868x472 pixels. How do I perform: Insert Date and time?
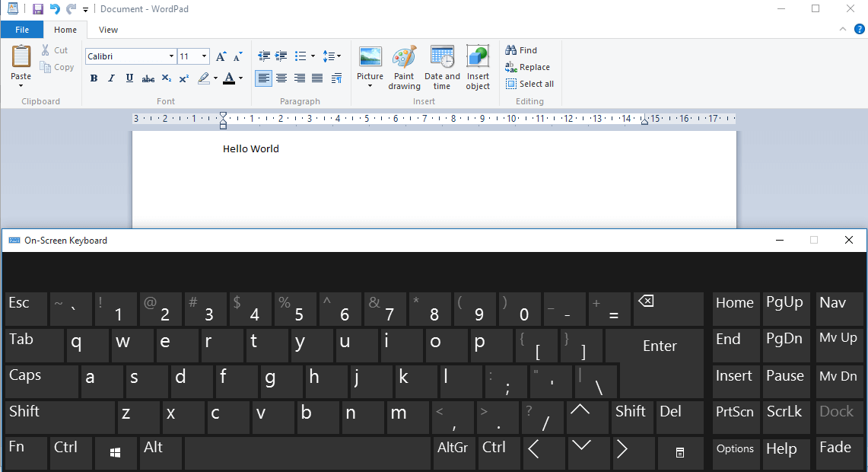pyautogui.click(x=442, y=68)
